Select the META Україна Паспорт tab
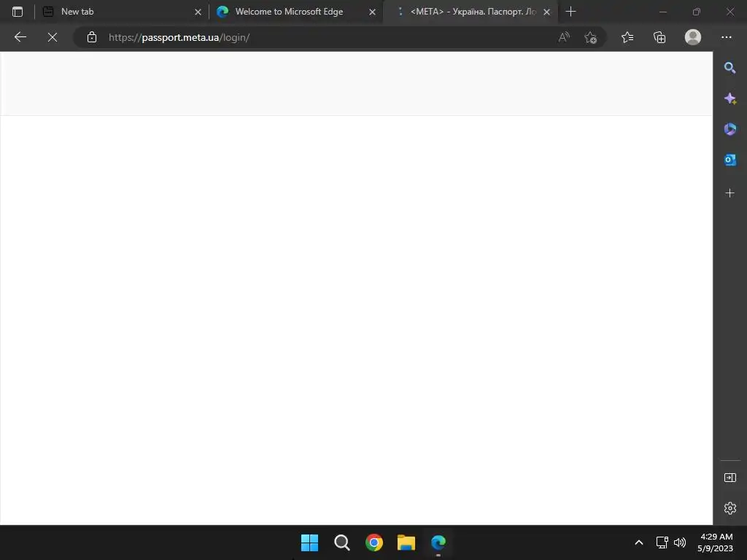This screenshot has width=747, height=560. pos(471,12)
